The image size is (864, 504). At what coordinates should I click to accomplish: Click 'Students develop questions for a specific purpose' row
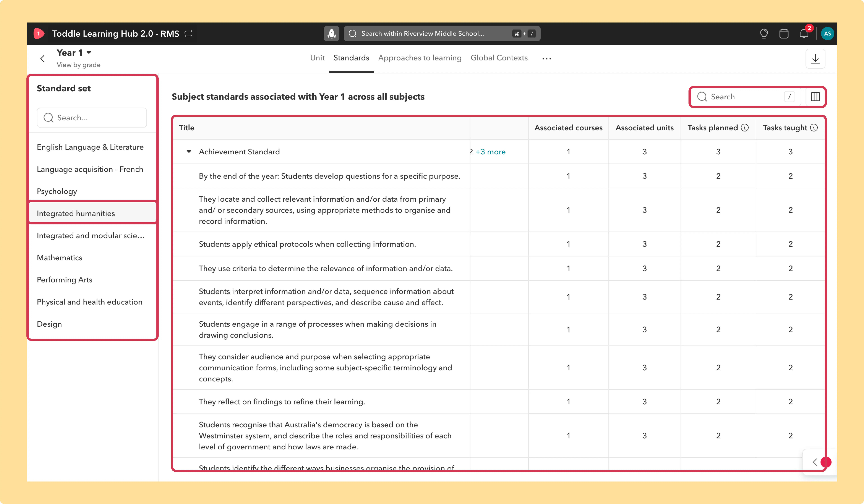click(x=499, y=176)
